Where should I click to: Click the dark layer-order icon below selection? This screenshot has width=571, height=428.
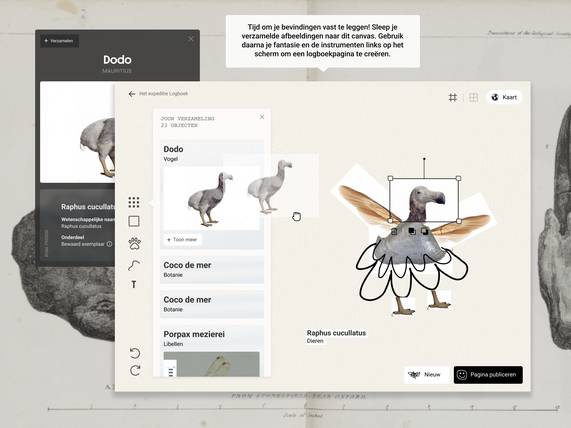[412, 231]
